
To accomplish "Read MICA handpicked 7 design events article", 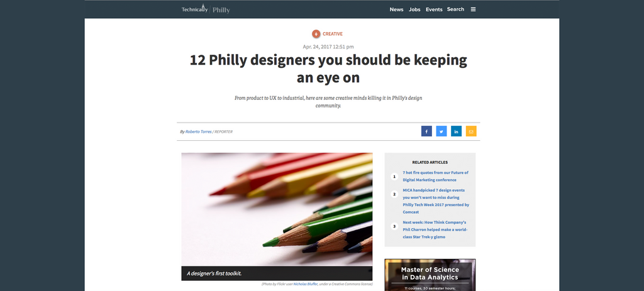I will (x=436, y=201).
